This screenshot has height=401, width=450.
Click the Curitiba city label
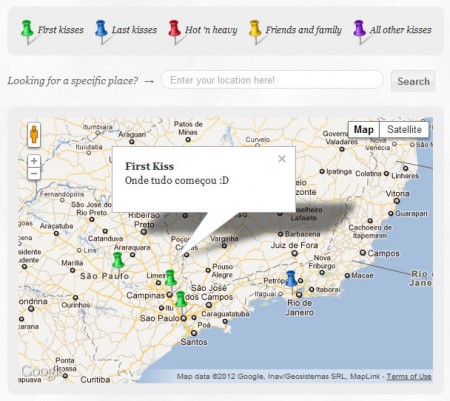(x=95, y=380)
